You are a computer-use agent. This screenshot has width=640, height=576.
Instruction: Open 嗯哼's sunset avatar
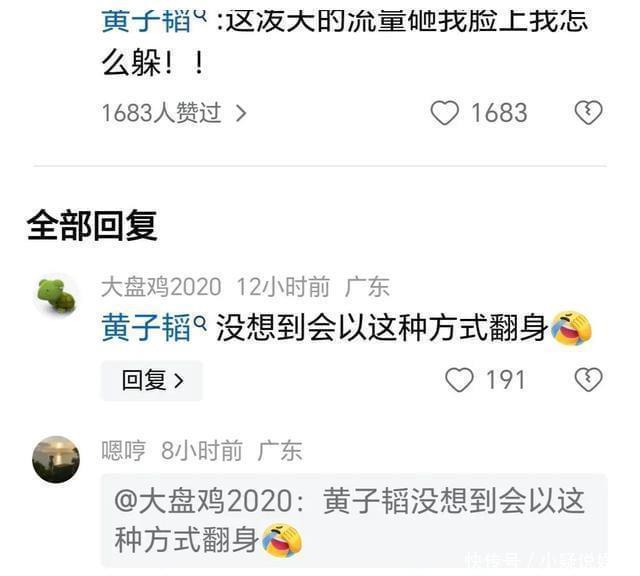56,459
